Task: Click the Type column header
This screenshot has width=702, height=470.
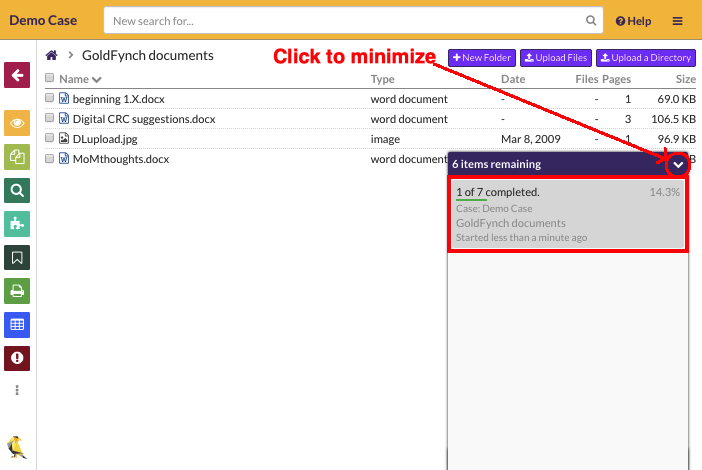Action: coord(382,79)
